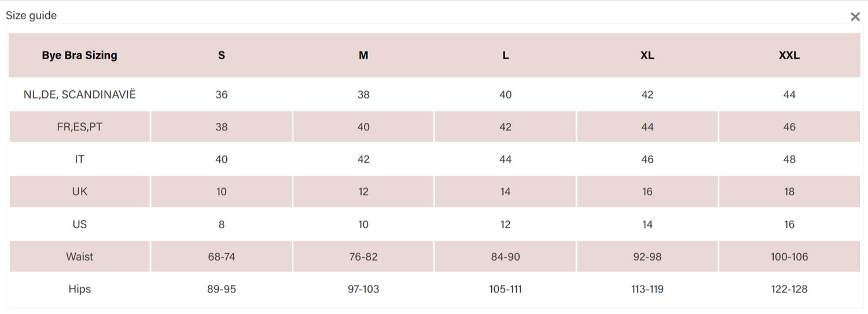
Task: Click waist value 100-106 for XXL
Action: click(789, 257)
